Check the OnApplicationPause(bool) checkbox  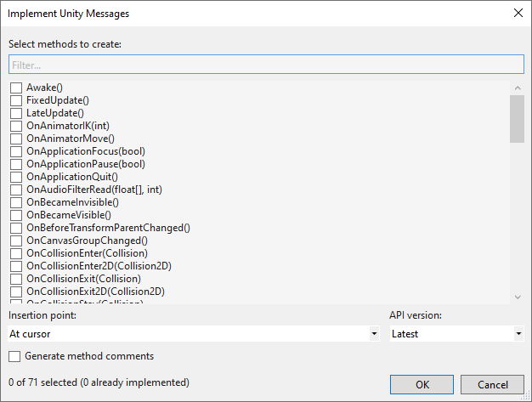[16, 164]
